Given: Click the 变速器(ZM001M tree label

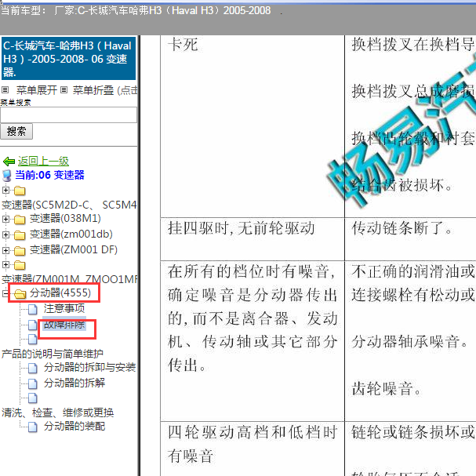Looking at the screenshot, I should [x=70, y=279].
